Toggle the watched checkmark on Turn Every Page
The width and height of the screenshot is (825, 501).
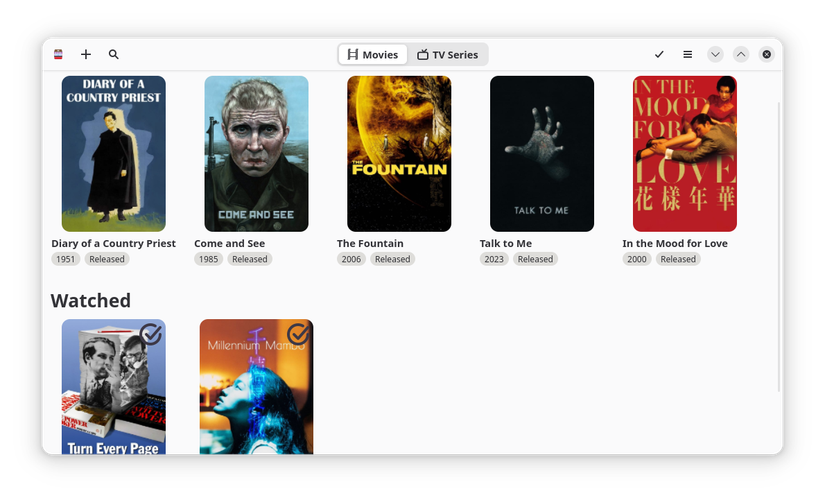click(x=151, y=334)
